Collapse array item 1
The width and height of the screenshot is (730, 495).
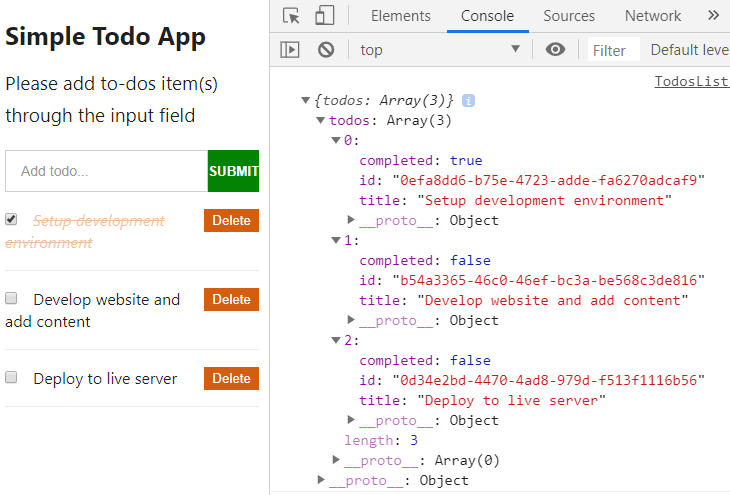(x=336, y=240)
